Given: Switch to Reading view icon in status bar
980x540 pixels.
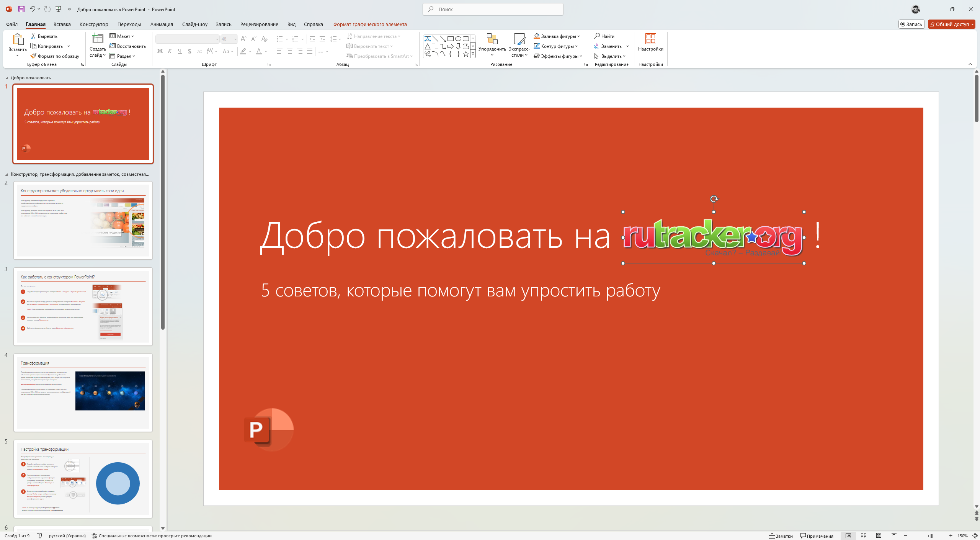Looking at the screenshot, I should [x=879, y=536].
